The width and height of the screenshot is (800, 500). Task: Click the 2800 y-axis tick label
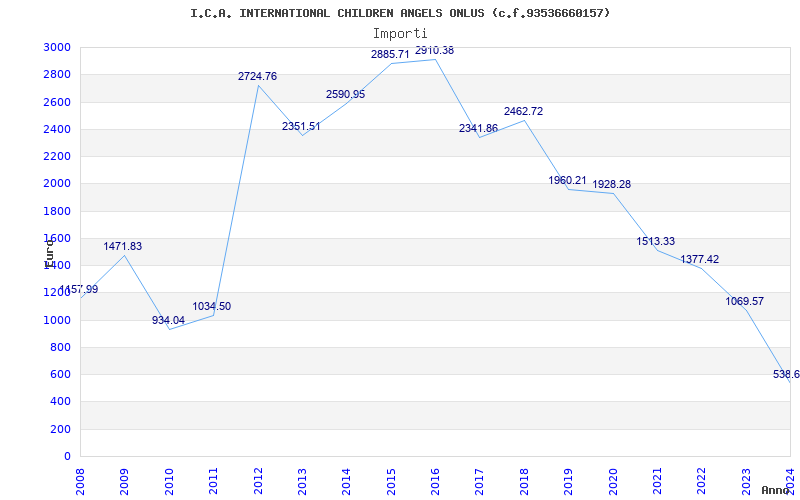pyautogui.click(x=57, y=74)
